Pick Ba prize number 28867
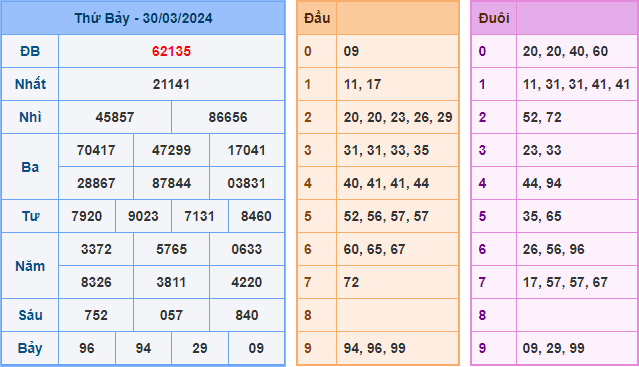 [96, 183]
